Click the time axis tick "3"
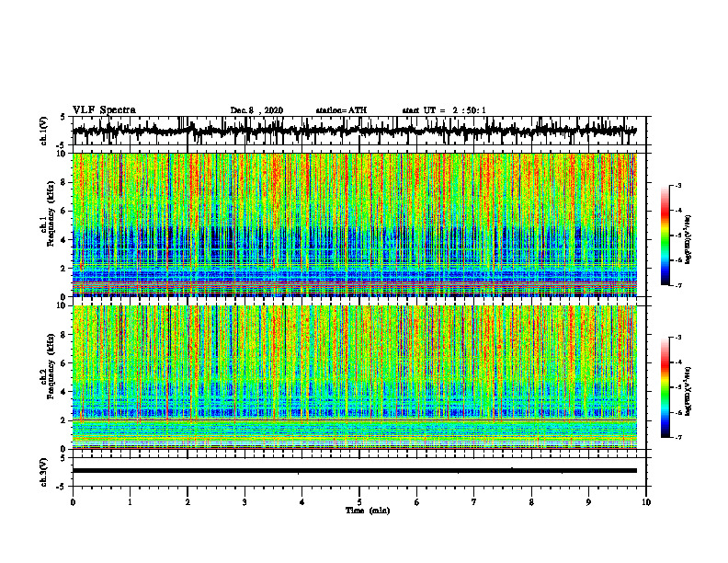728x563 pixels. pyautogui.click(x=245, y=502)
